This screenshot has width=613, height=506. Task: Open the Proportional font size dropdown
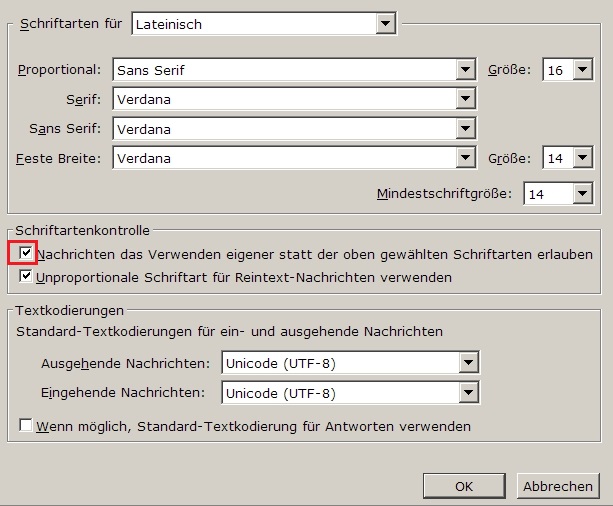583,70
